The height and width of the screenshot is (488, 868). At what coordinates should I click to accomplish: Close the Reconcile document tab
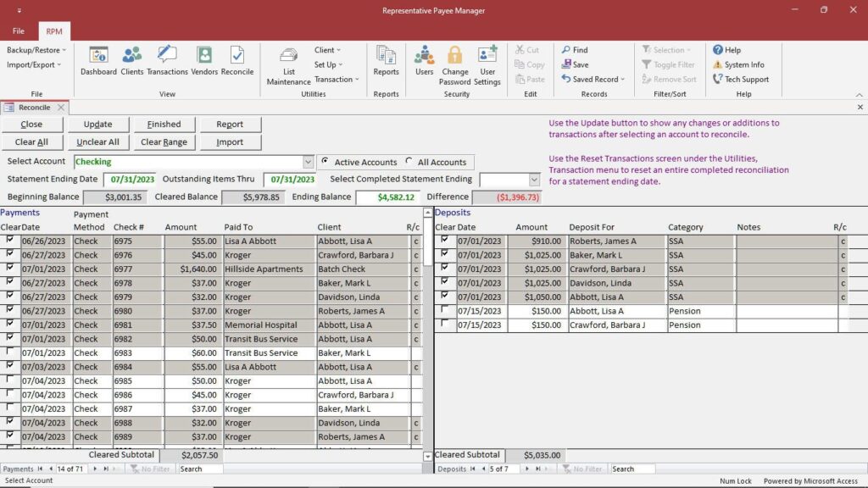(x=61, y=108)
